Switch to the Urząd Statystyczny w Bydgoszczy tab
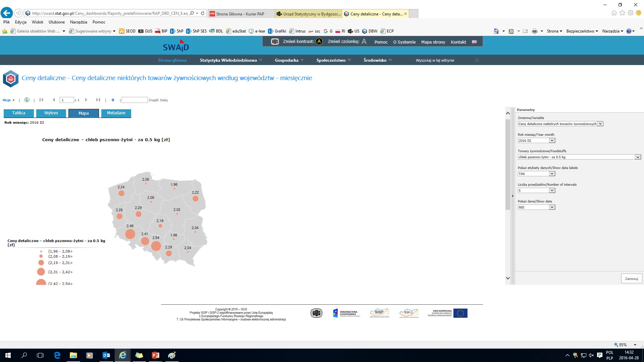The height and width of the screenshot is (362, 644). pos(309,14)
